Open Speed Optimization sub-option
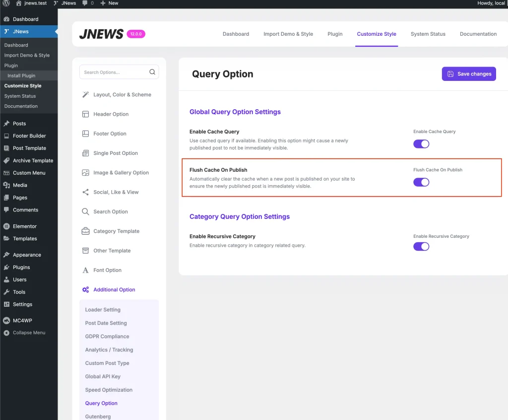The height and width of the screenshot is (420, 508). (x=109, y=390)
